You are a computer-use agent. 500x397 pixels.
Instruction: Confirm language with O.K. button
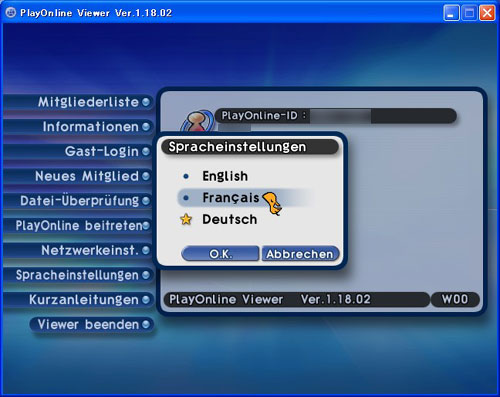pos(220,254)
